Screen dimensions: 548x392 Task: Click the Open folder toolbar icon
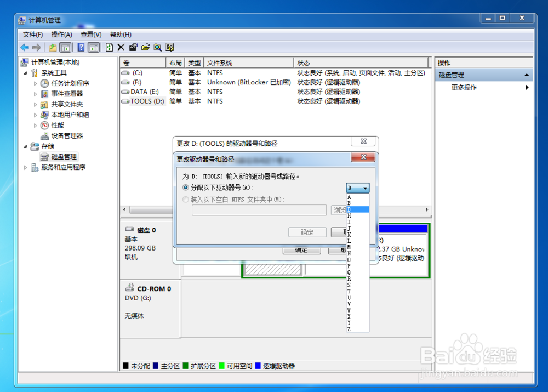pyautogui.click(x=145, y=48)
